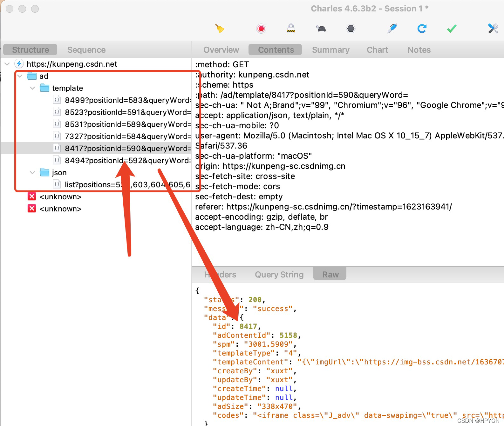Select the https://kunpeng.csdn.net host row
Screen dimensions: 504x426
pyautogui.click(x=96, y=64)
